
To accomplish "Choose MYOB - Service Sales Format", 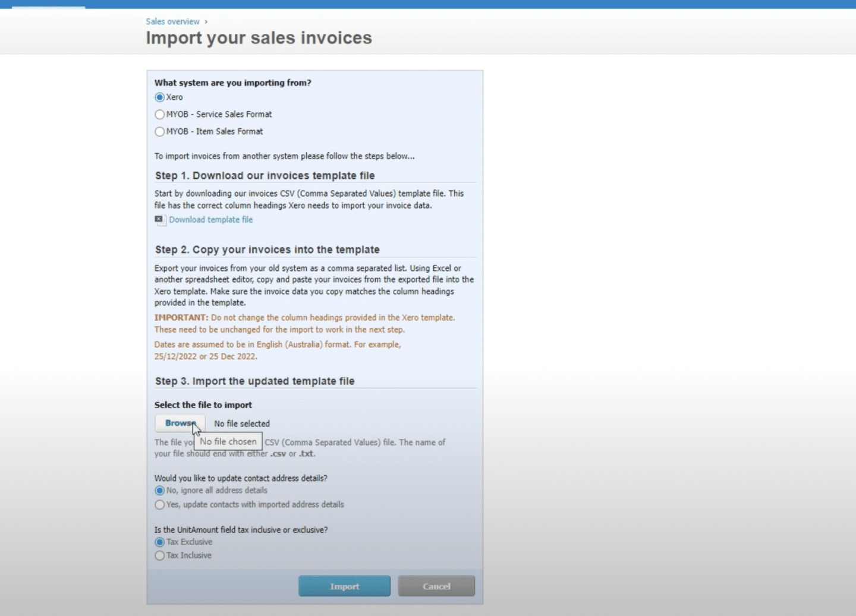I will pyautogui.click(x=159, y=114).
